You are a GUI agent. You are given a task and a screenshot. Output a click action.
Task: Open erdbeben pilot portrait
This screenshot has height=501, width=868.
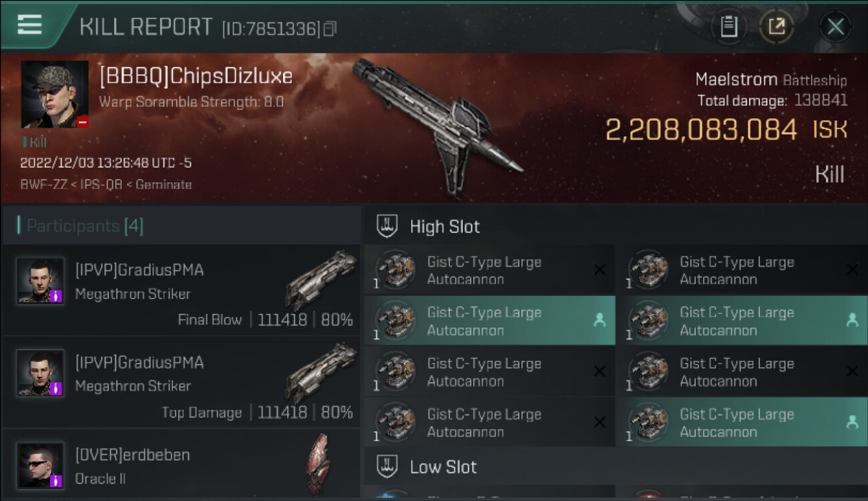tap(40, 465)
